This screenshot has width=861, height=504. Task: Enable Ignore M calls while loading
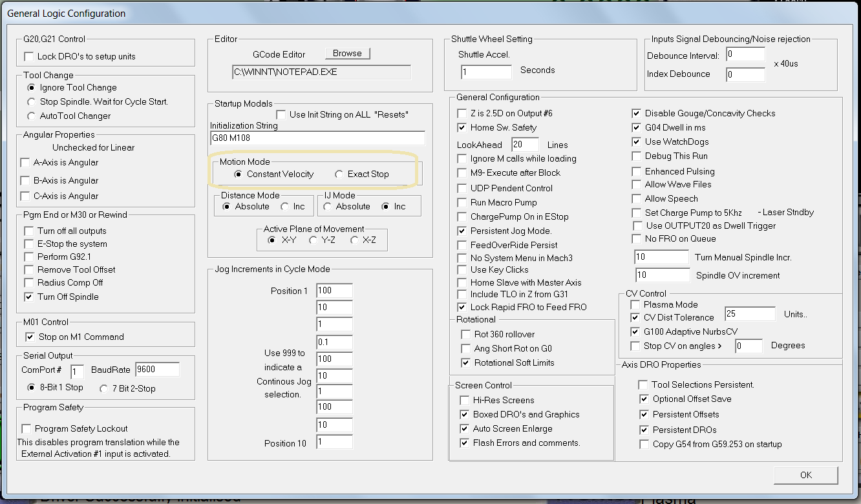point(462,158)
